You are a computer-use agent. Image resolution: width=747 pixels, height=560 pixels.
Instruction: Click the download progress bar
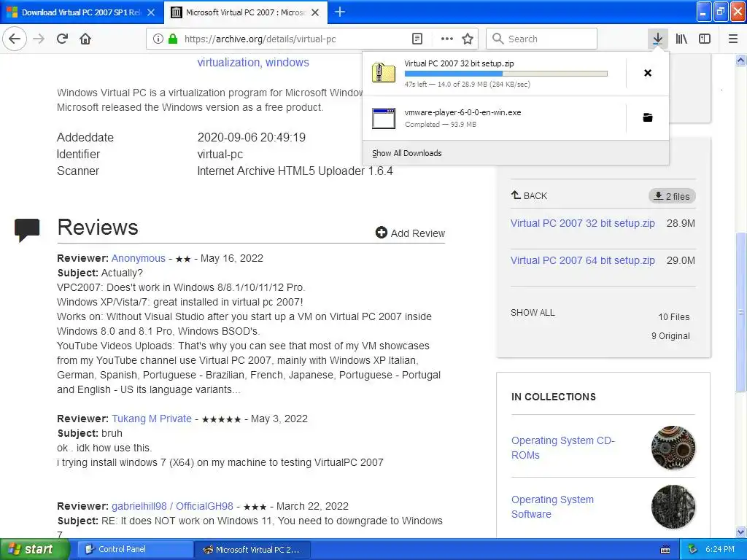(x=506, y=74)
